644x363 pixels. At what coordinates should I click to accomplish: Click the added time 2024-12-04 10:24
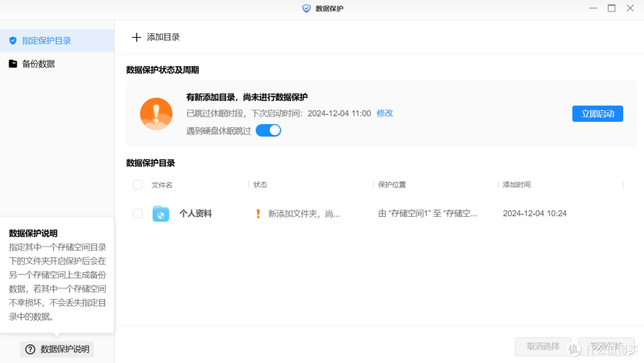(535, 213)
